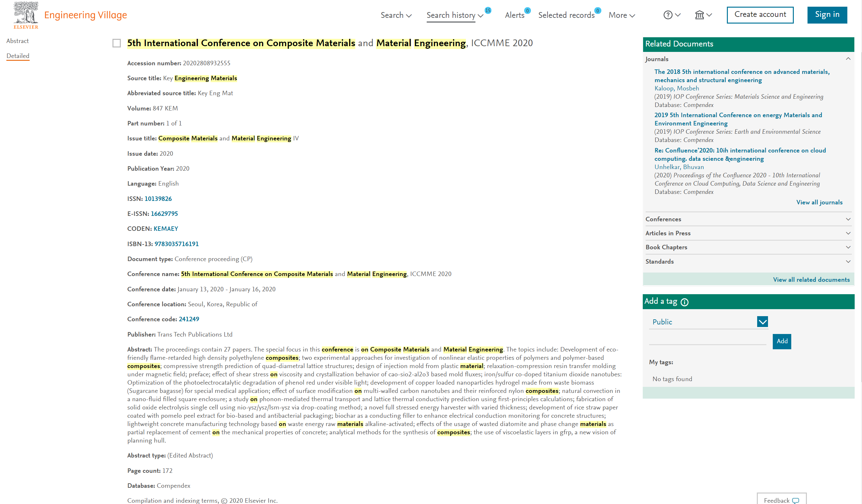Screen dimensions: 862x504
Task: Open author Kaloop, Mosbeh link
Action: (x=677, y=88)
